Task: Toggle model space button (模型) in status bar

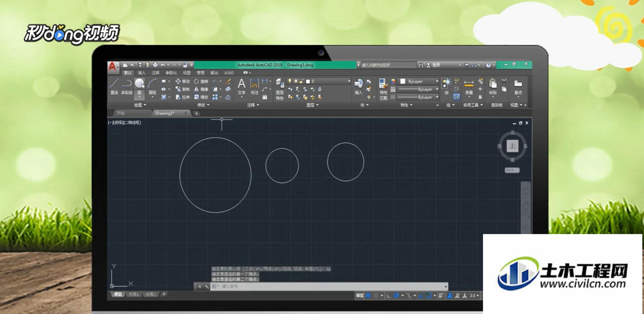Action: (x=360, y=296)
